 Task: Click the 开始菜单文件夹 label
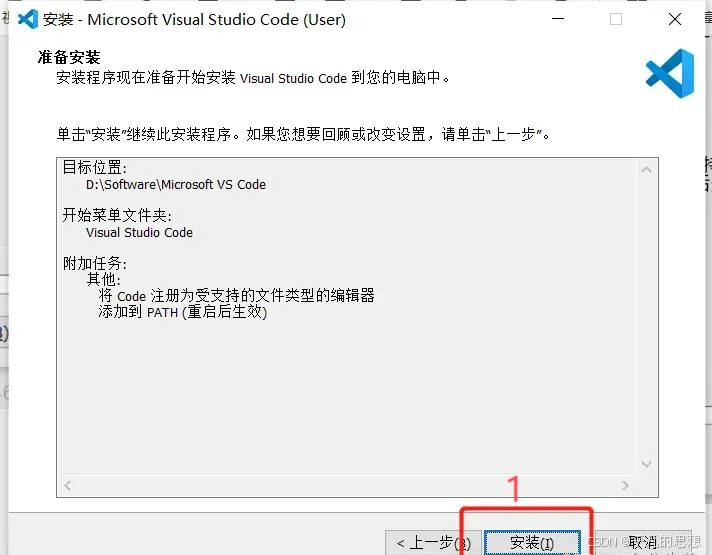(x=117, y=215)
